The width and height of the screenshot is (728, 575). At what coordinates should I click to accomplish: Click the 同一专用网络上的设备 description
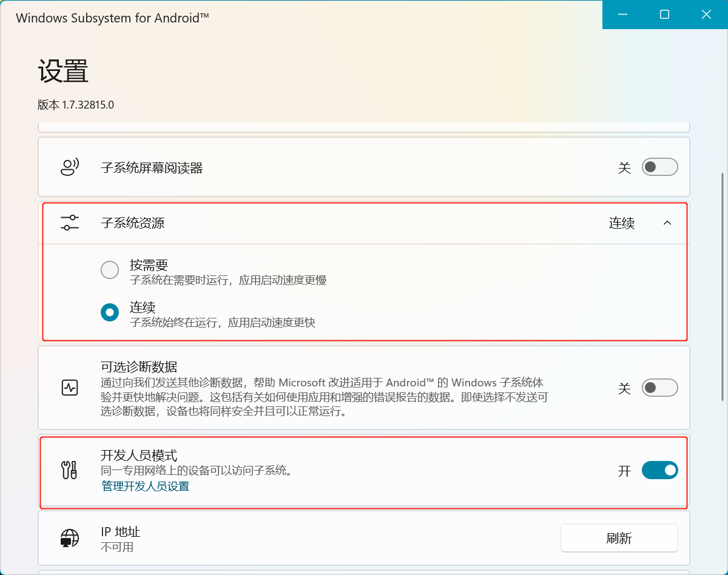click(x=197, y=471)
